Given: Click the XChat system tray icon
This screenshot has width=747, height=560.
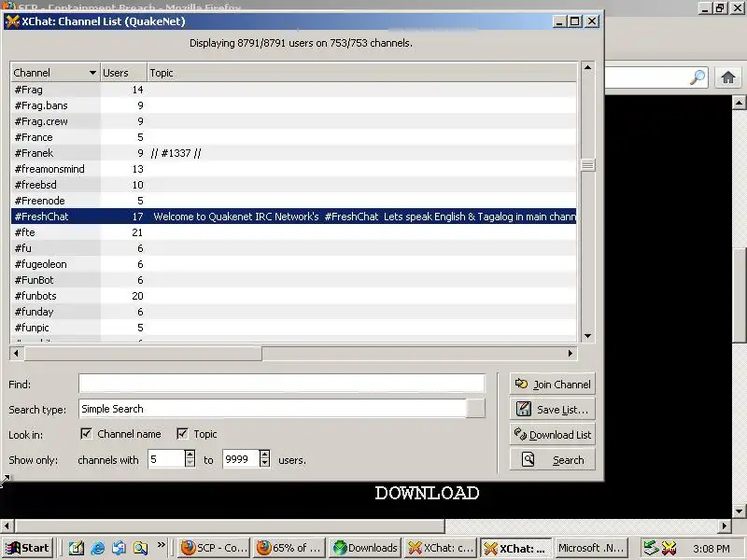Looking at the screenshot, I should pyautogui.click(x=669, y=548).
